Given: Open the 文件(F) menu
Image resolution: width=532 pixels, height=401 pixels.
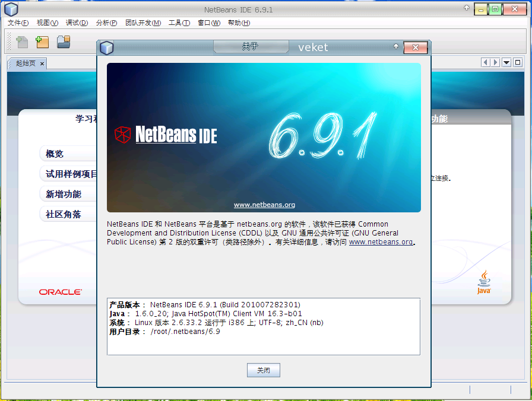Looking at the screenshot, I should point(18,23).
